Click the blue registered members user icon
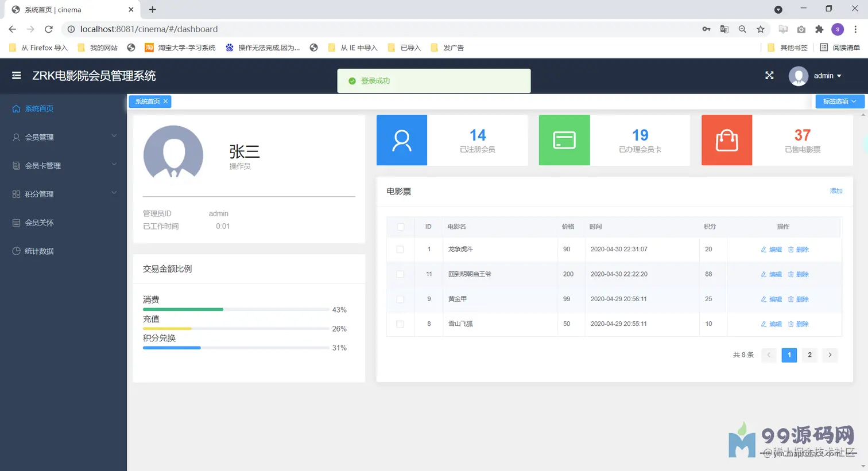This screenshot has height=471, width=868. click(402, 140)
